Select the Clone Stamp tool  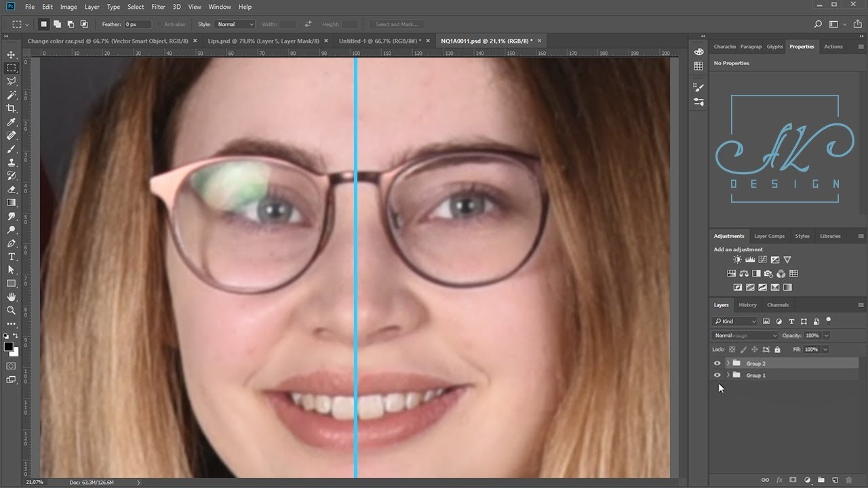click(11, 162)
